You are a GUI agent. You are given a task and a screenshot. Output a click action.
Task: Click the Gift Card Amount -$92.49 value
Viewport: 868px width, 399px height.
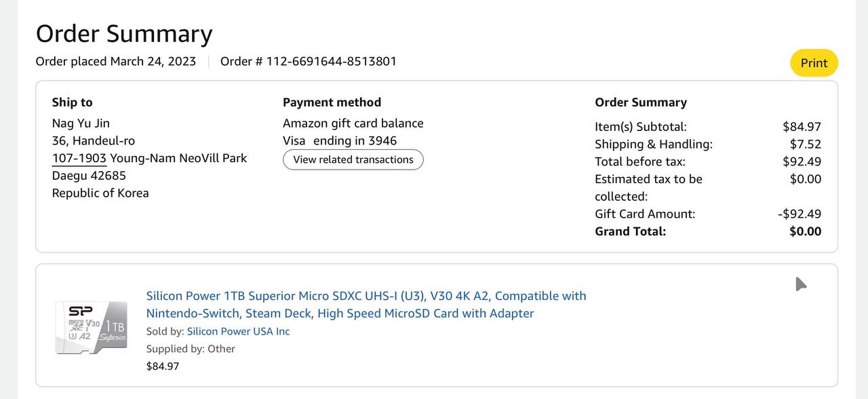coord(799,214)
